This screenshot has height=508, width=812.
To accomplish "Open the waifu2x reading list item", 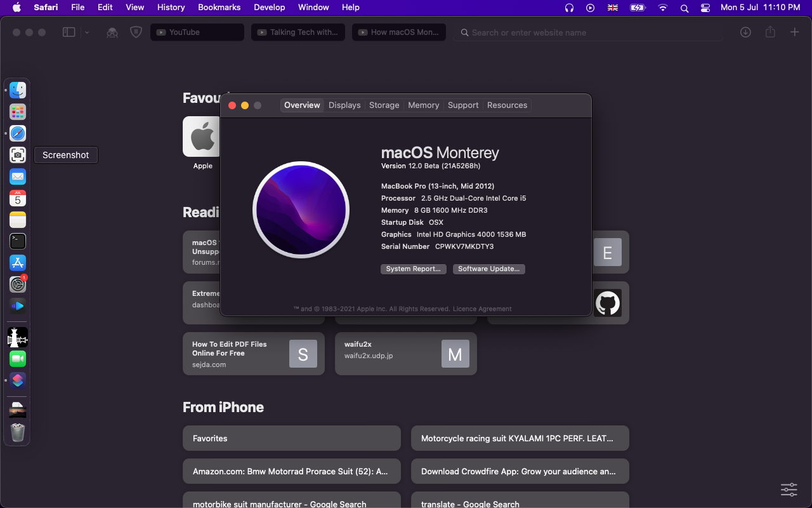I will tap(406, 354).
